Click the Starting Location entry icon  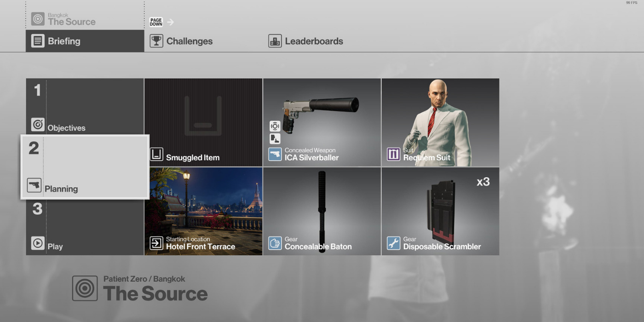156,243
